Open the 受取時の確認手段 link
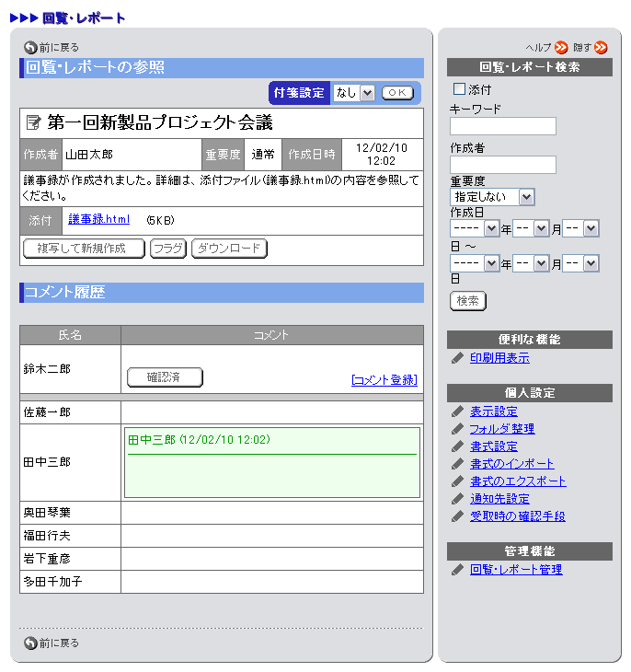 click(x=518, y=516)
